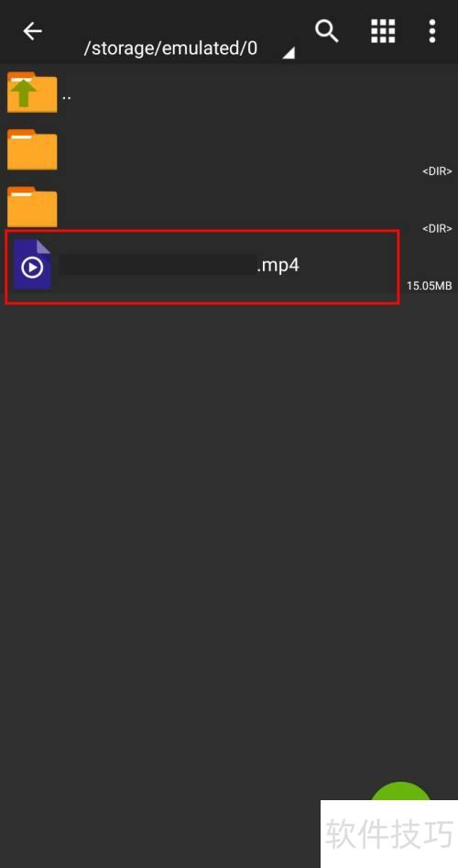
Task: Click the <DIR> label of the lower folder
Action: [438, 228]
